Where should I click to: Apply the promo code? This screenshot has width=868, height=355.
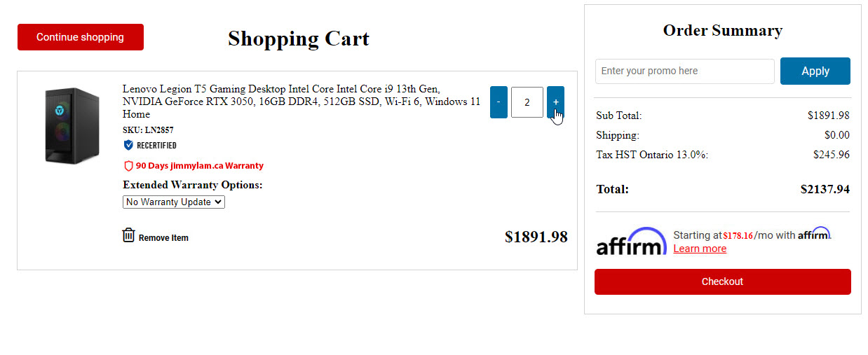(815, 71)
